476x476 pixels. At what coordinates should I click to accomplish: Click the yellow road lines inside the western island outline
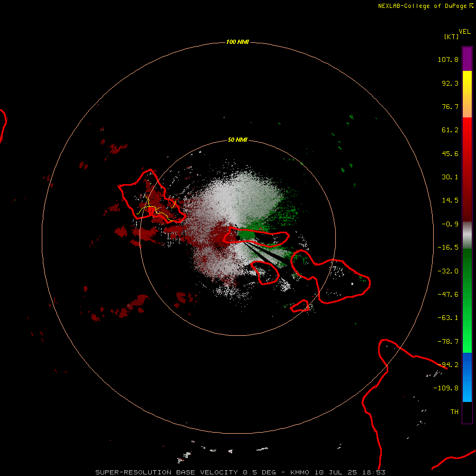coord(155,208)
